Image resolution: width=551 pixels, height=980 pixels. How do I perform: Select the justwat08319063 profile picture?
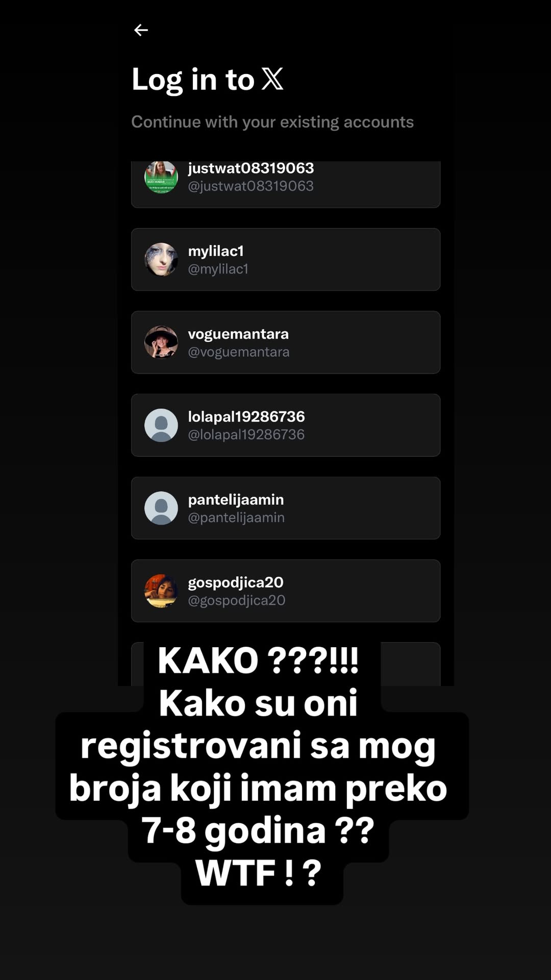[161, 177]
